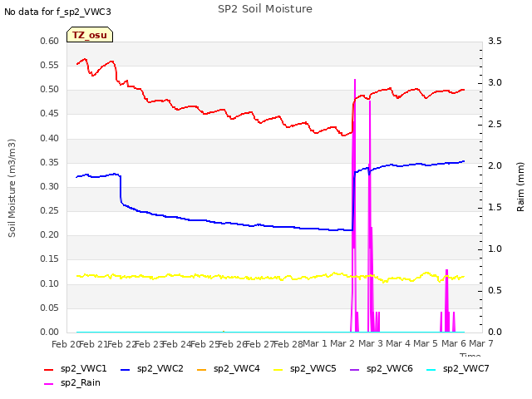Screen dimensions: 532x399
Task: Click the 'No data for f_sp2_VWC3' message
Action: point(57,12)
